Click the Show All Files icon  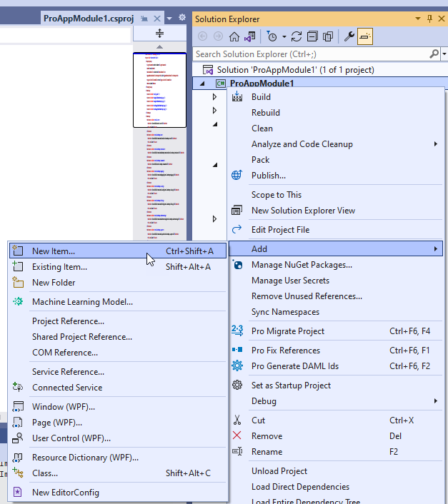click(x=329, y=36)
